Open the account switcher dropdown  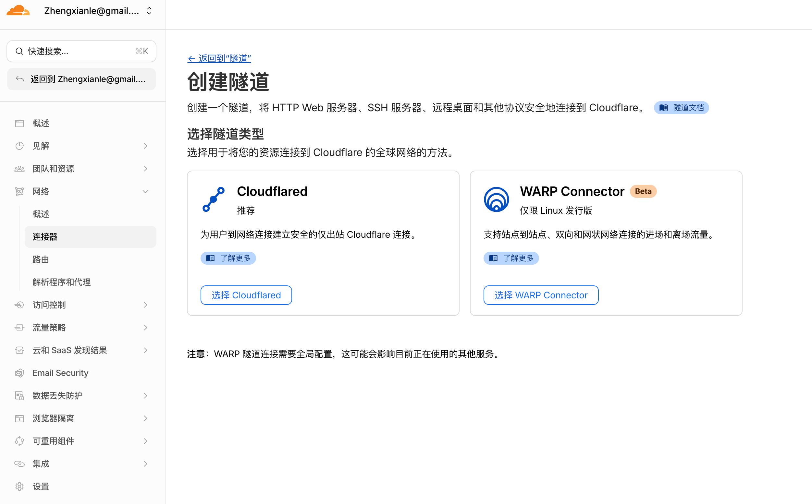[x=149, y=11]
